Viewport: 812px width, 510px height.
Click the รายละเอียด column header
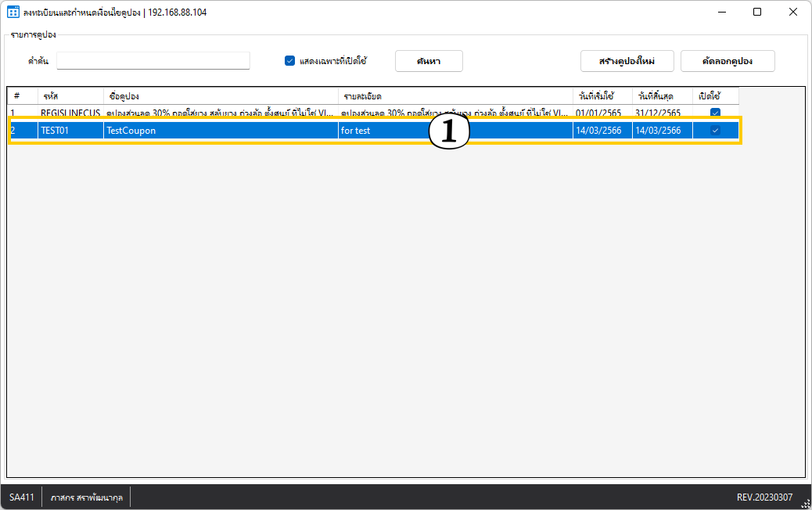tap(455, 96)
